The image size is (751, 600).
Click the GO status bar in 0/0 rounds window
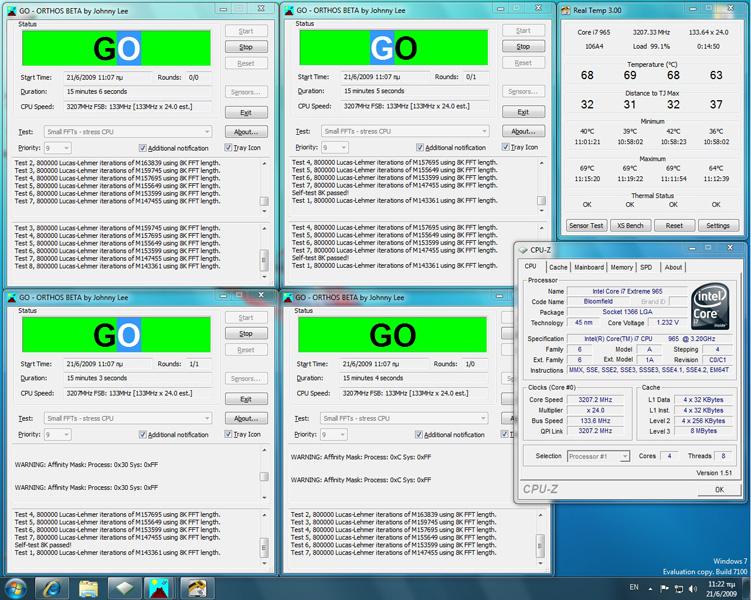pyautogui.click(x=116, y=48)
